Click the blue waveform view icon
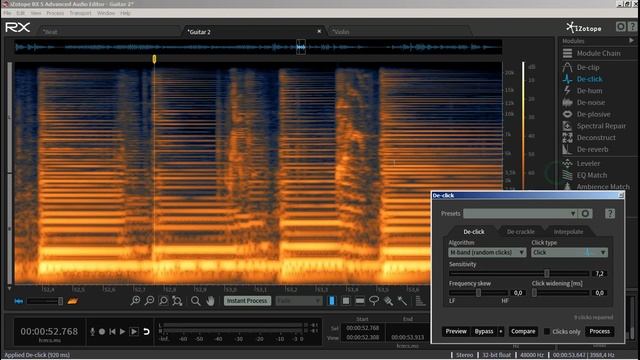This screenshot has width=640, height=360. 19,301
